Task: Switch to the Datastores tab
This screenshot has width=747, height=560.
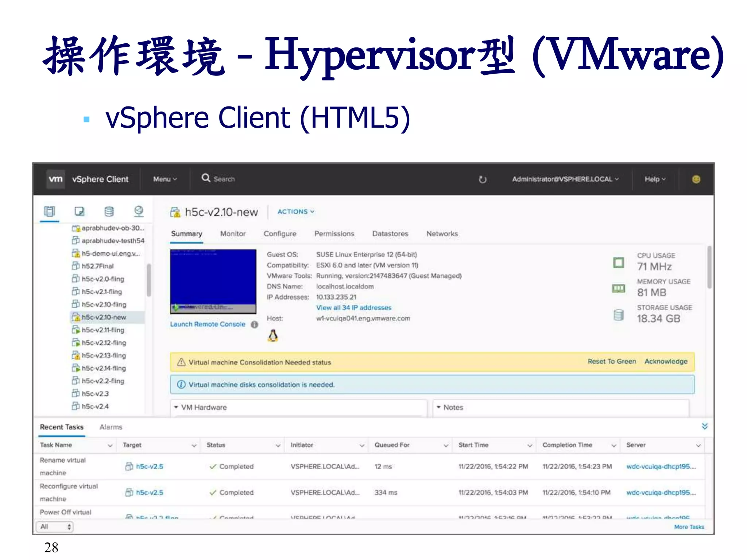Action: [390, 234]
